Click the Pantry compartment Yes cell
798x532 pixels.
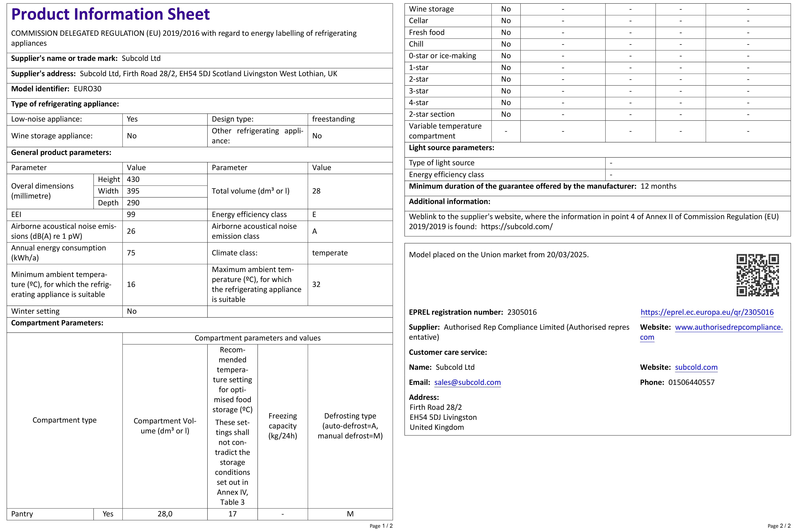tap(108, 514)
